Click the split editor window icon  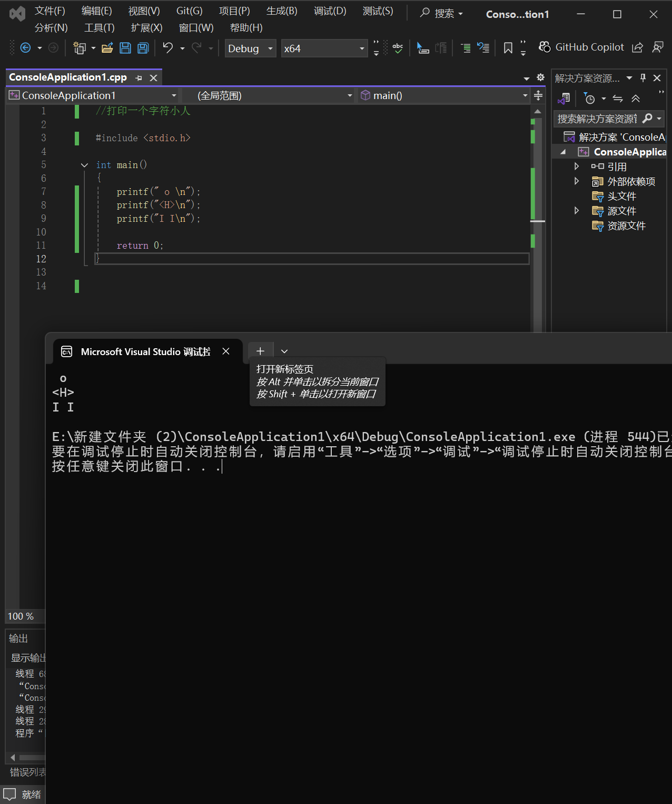click(538, 95)
